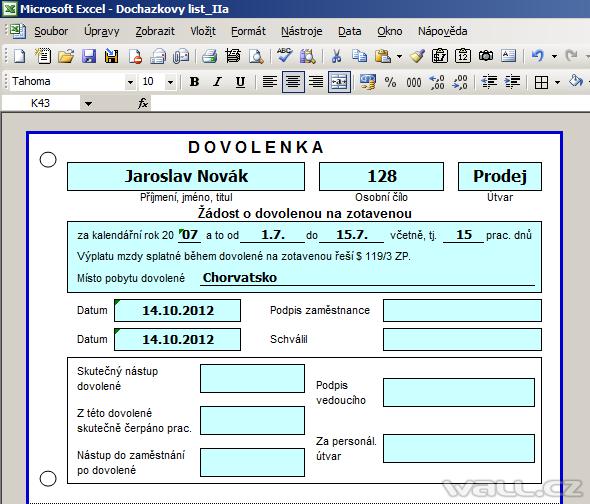590x504 pixels.
Task: Open the font size 10 dropdown
Action: click(170, 82)
